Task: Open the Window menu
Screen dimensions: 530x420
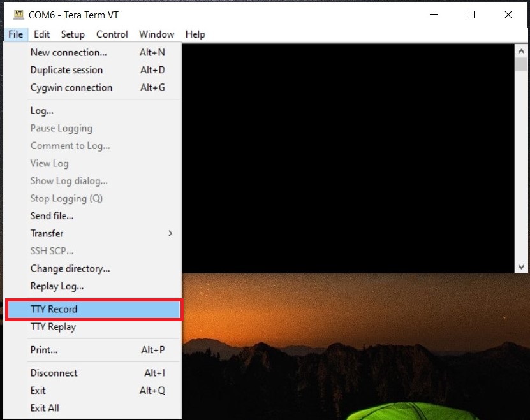Action: pyautogui.click(x=156, y=34)
